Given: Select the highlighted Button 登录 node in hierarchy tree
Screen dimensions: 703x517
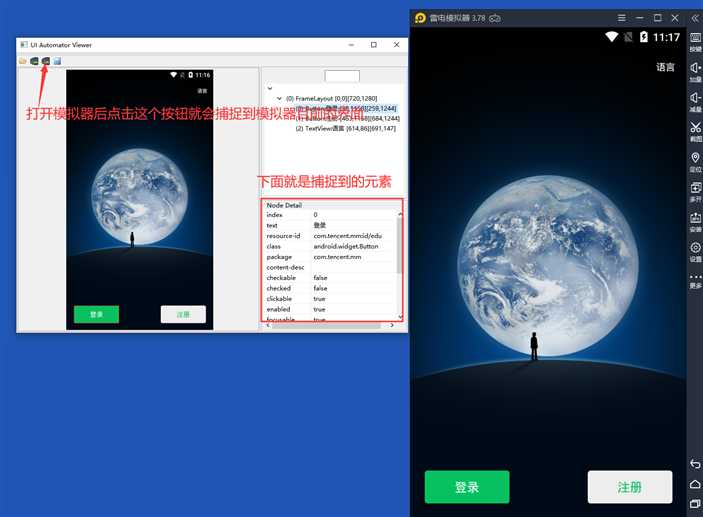Looking at the screenshot, I should 346,108.
